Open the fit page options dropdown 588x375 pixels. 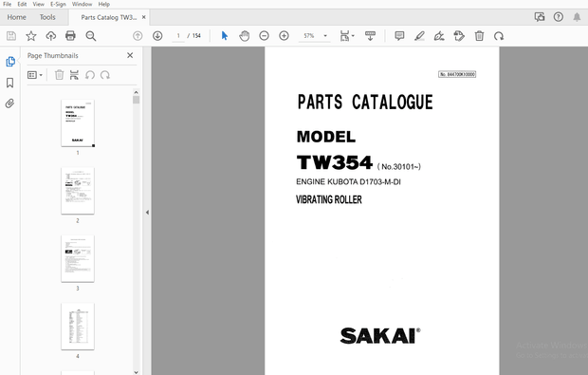[347, 36]
